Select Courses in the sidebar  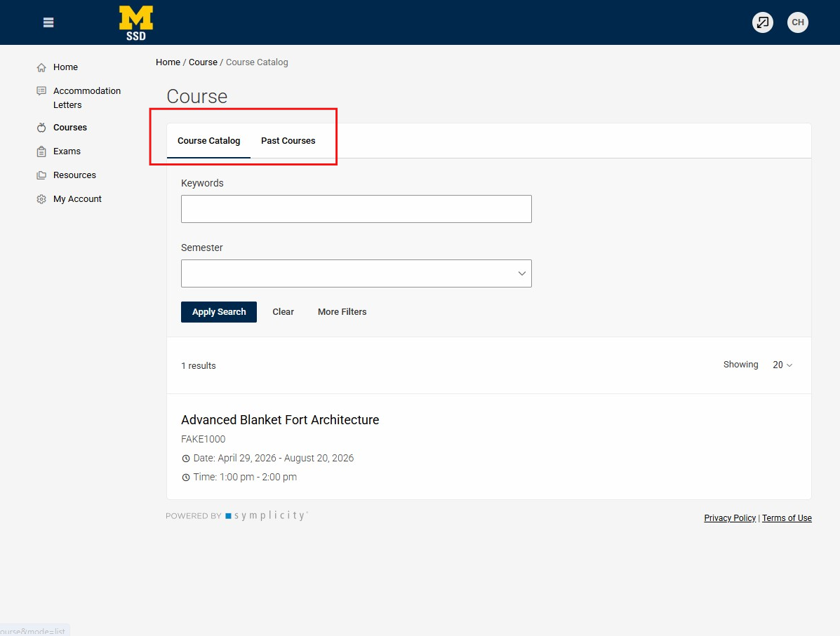[x=69, y=128]
